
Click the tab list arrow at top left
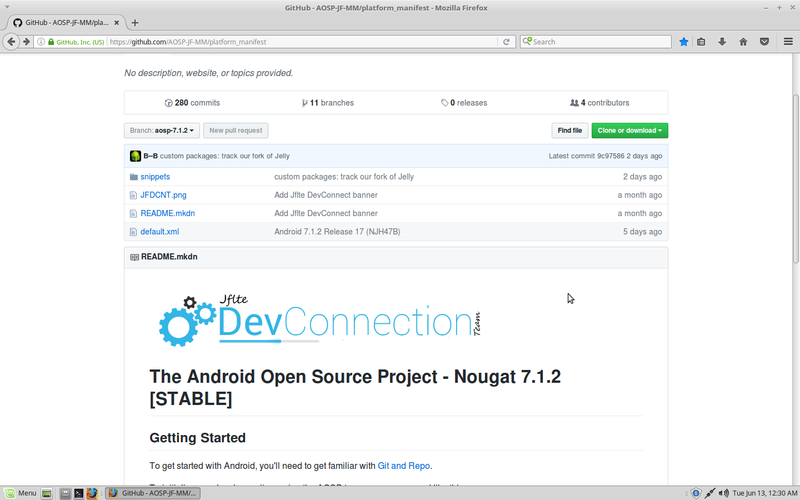(x=7, y=7)
